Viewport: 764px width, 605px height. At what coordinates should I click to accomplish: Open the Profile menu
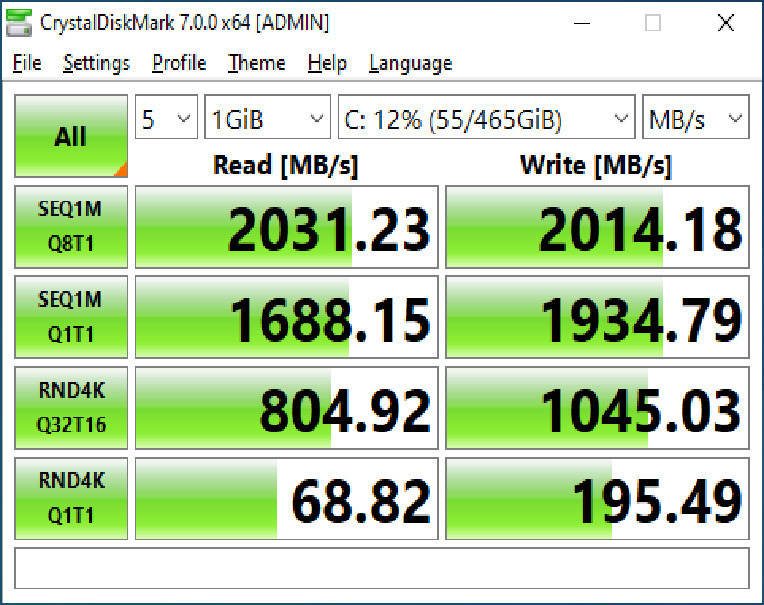pos(179,63)
